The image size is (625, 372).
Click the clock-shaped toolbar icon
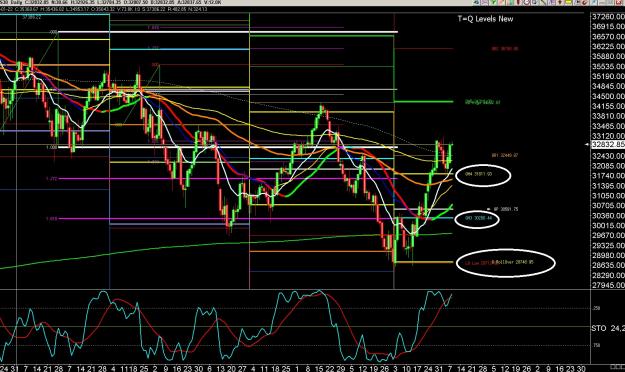coord(527,2)
